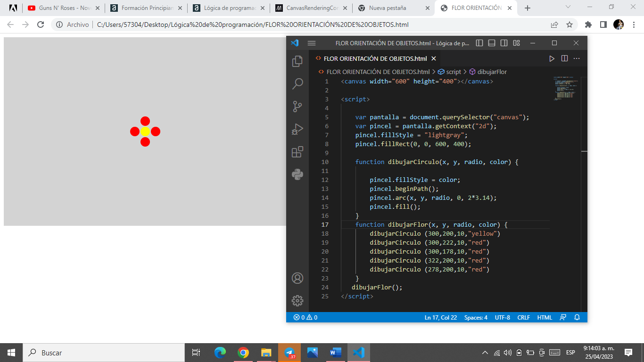Screen dimensions: 644x362
Task: Change the CRLF end-of-line setting
Action: (x=524, y=317)
